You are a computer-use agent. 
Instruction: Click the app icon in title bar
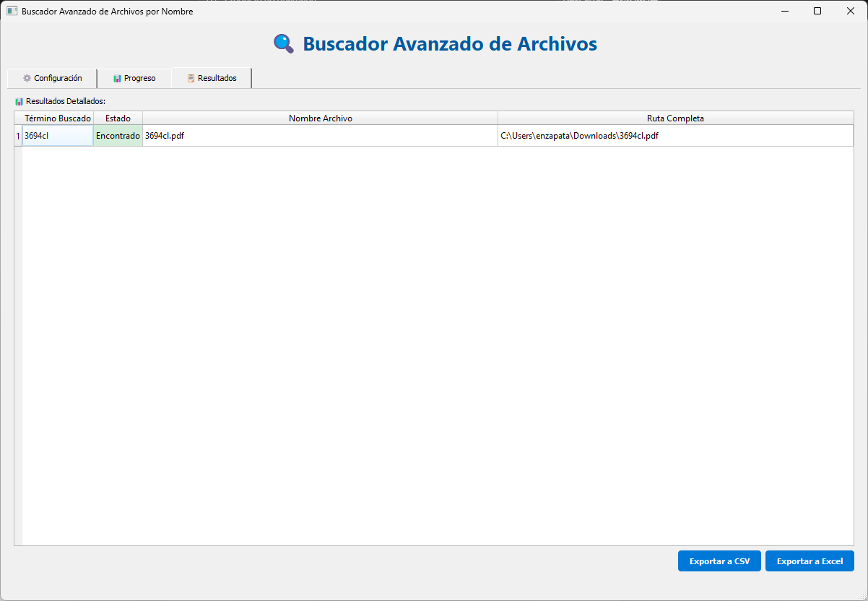pos(12,12)
